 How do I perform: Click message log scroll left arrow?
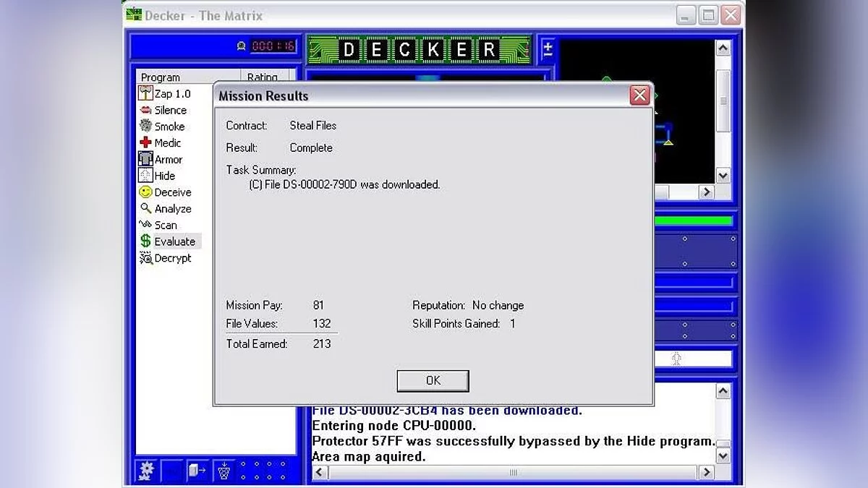tap(319, 472)
